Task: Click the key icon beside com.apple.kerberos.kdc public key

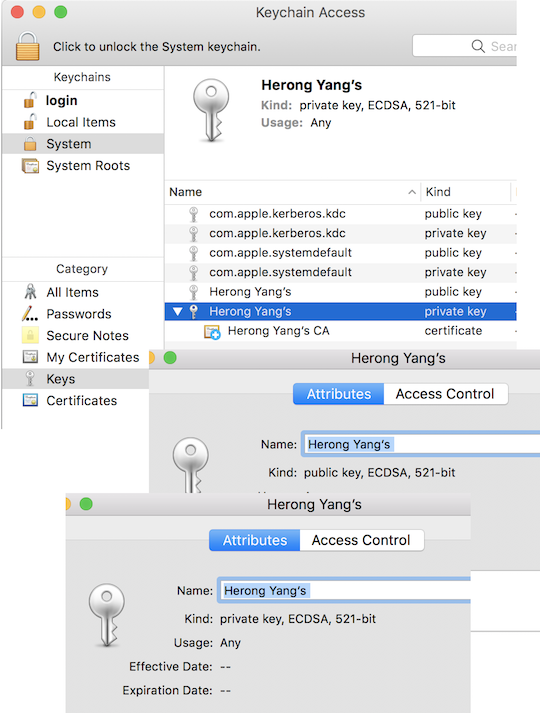Action: coord(194,214)
